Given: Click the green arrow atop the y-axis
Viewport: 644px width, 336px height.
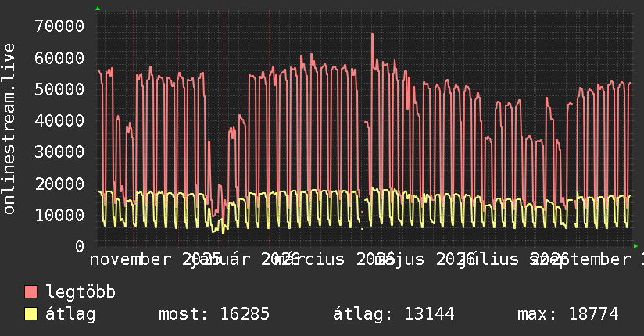Looking at the screenshot, I should point(98,9).
